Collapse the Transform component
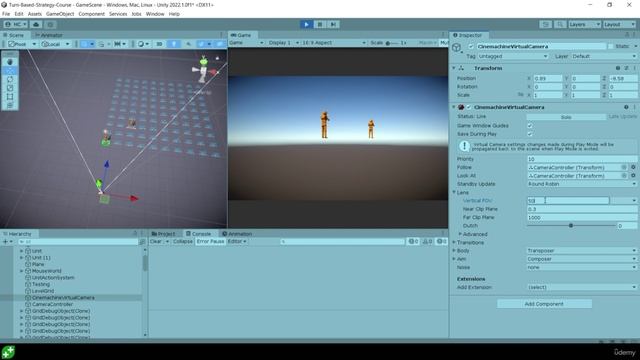Image resolution: width=640 pixels, height=360 pixels. pyautogui.click(x=454, y=68)
